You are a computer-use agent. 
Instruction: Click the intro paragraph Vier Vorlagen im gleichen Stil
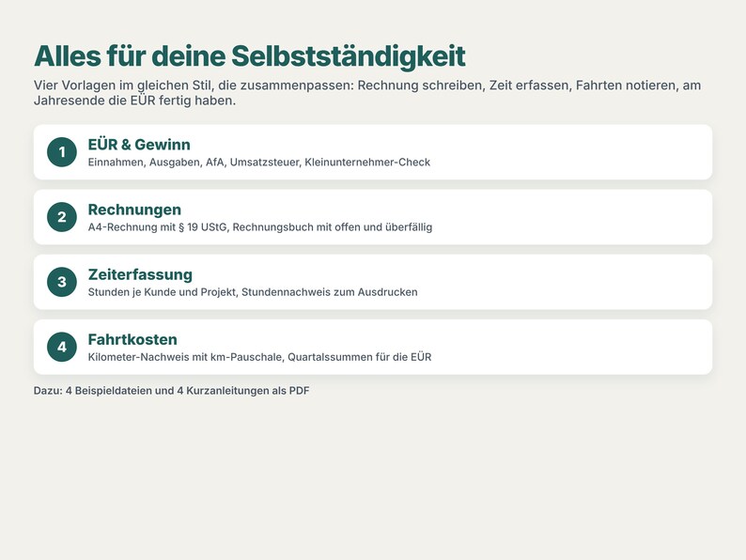tap(367, 93)
